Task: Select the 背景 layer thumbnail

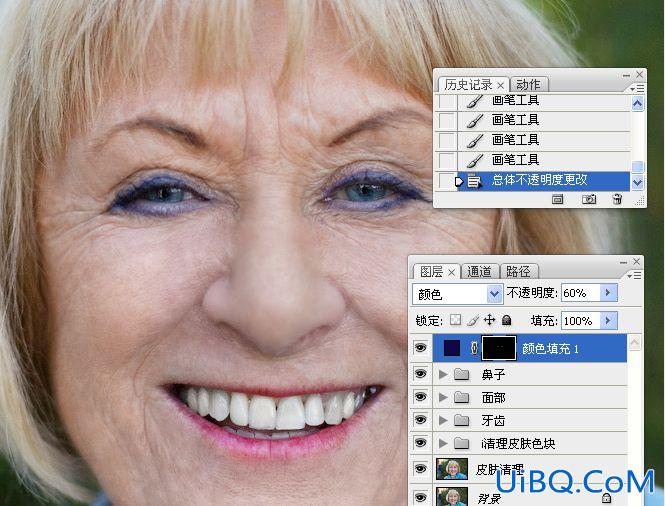Action: coord(452,496)
